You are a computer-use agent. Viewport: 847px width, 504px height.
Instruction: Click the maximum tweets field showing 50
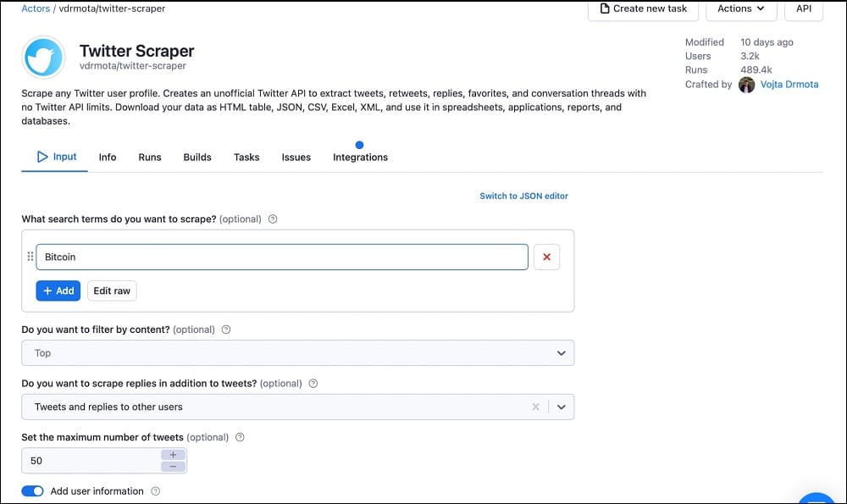(91, 461)
